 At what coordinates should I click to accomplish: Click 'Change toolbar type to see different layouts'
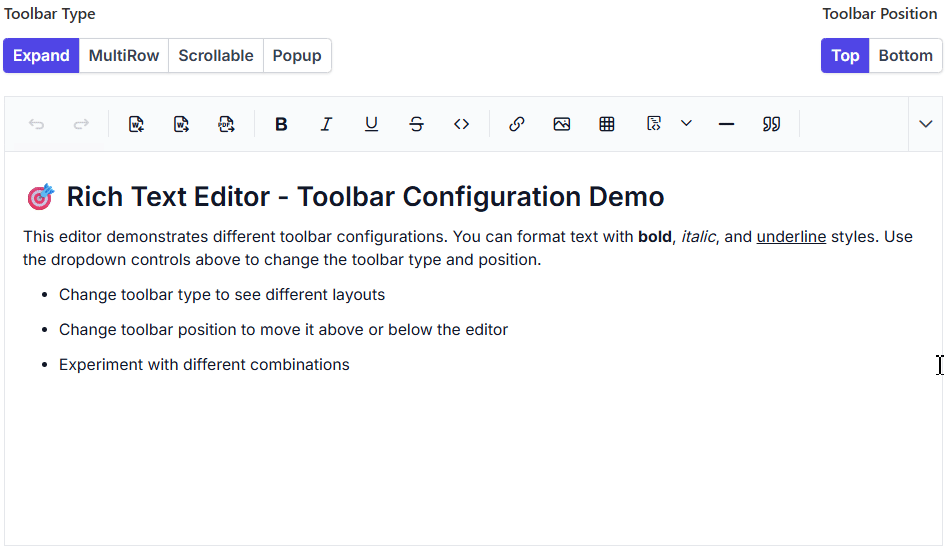click(222, 295)
